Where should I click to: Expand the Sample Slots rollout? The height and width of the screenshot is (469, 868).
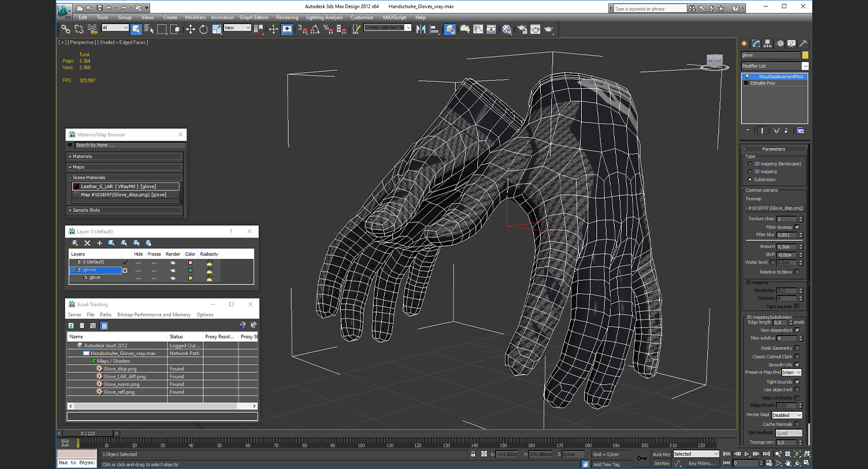pyautogui.click(x=86, y=210)
